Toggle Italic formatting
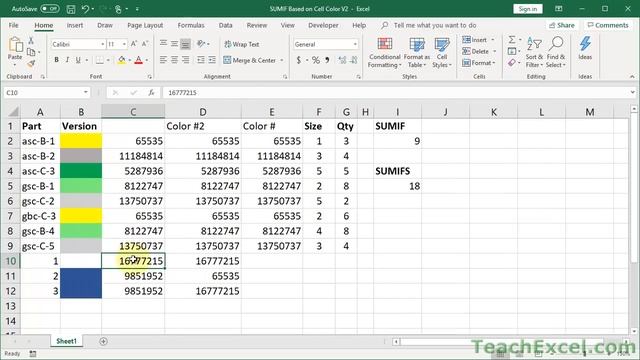Screen dimensions: 640x360 pyautogui.click(x=67, y=60)
